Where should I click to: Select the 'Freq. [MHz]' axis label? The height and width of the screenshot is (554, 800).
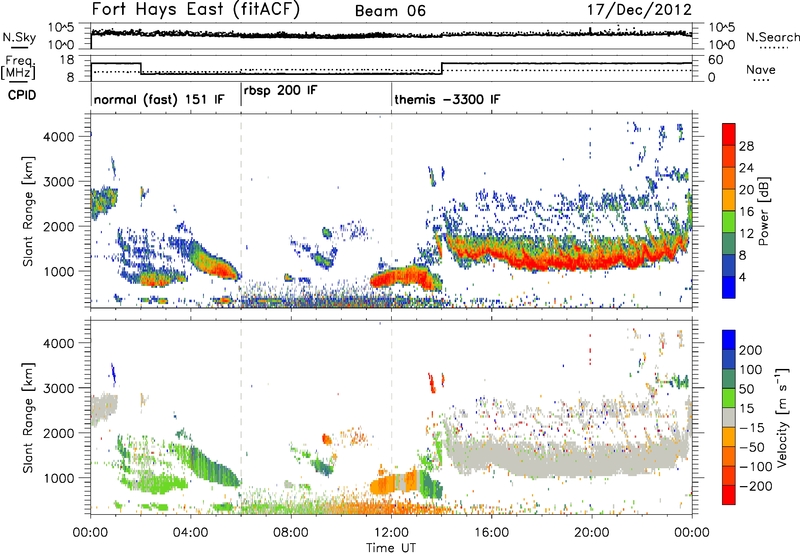pos(18,68)
